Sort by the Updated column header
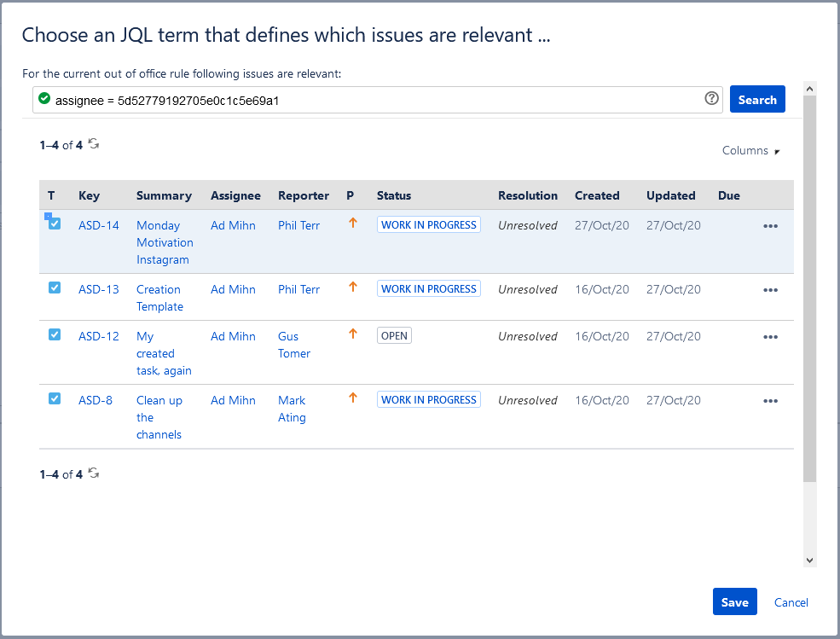The image size is (840, 639). tap(670, 195)
